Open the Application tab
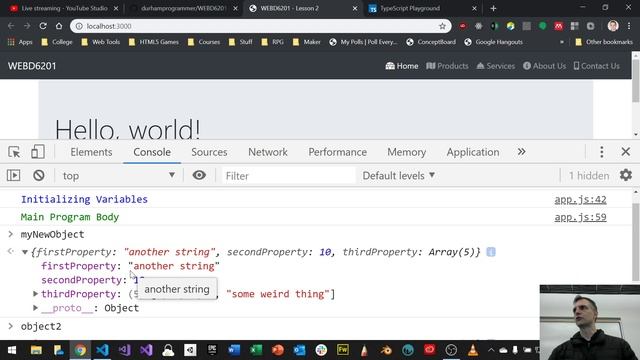Viewport: 640px width, 360px height. (x=473, y=152)
